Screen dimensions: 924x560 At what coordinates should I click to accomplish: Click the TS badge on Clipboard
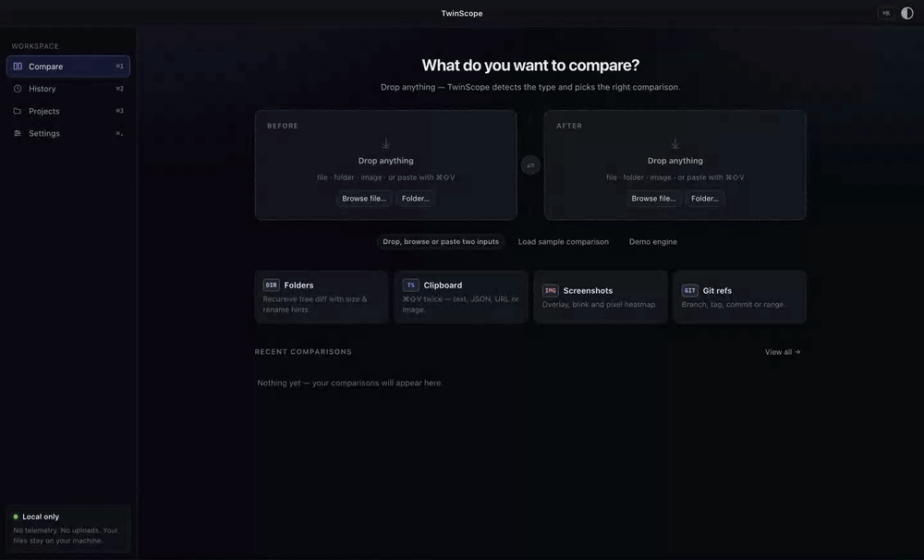(x=411, y=286)
